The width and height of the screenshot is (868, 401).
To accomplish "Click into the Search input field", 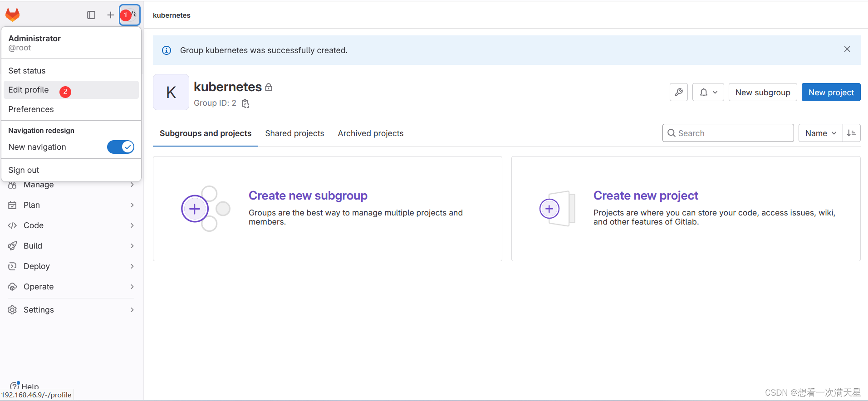I will pyautogui.click(x=728, y=133).
